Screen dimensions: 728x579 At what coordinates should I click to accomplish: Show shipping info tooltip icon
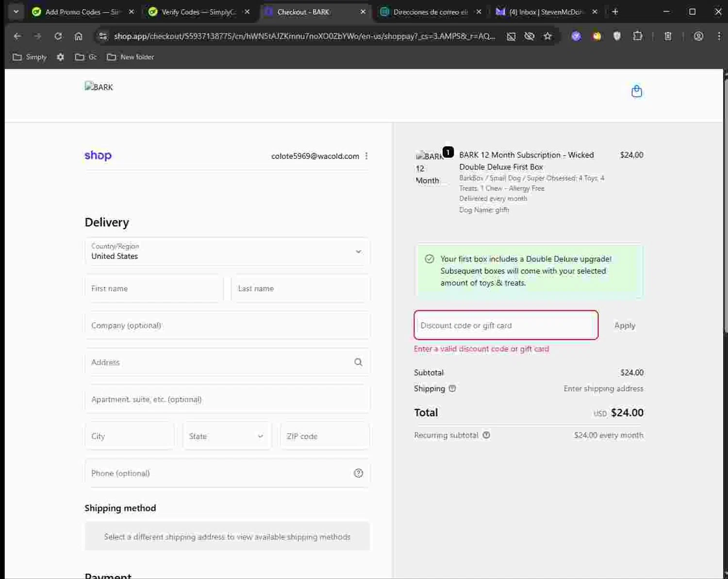pyautogui.click(x=452, y=389)
